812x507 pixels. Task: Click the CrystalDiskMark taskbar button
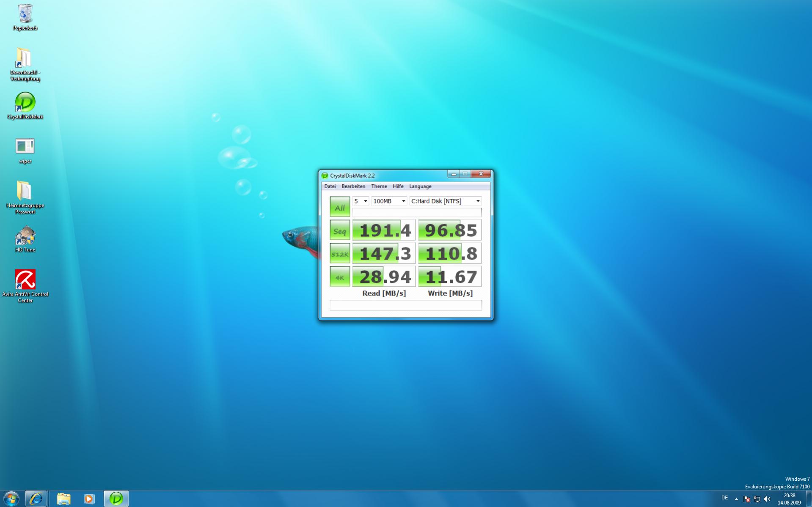point(116,499)
